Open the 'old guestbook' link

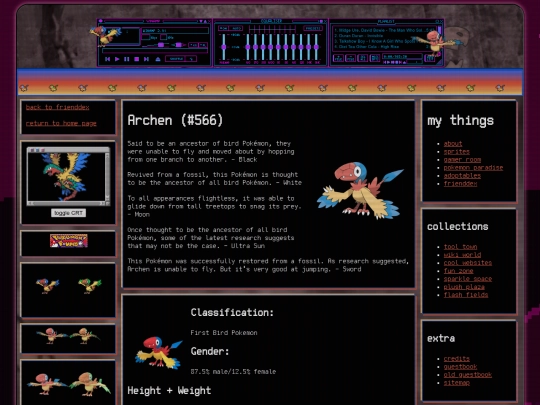(x=468, y=375)
